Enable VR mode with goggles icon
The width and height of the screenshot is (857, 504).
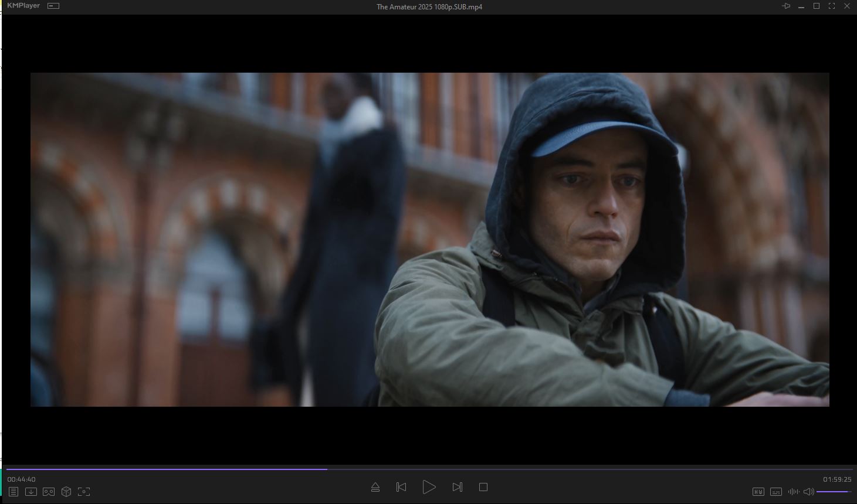coord(49,492)
